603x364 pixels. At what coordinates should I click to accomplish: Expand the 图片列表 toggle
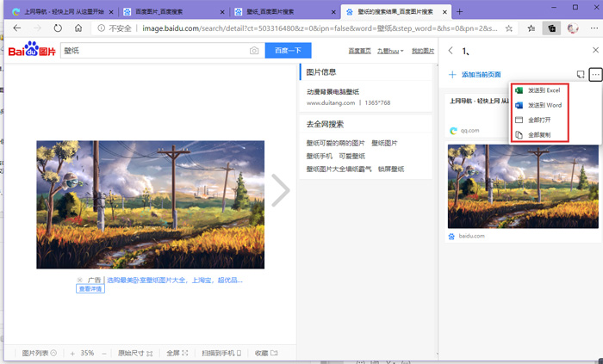[40, 354]
